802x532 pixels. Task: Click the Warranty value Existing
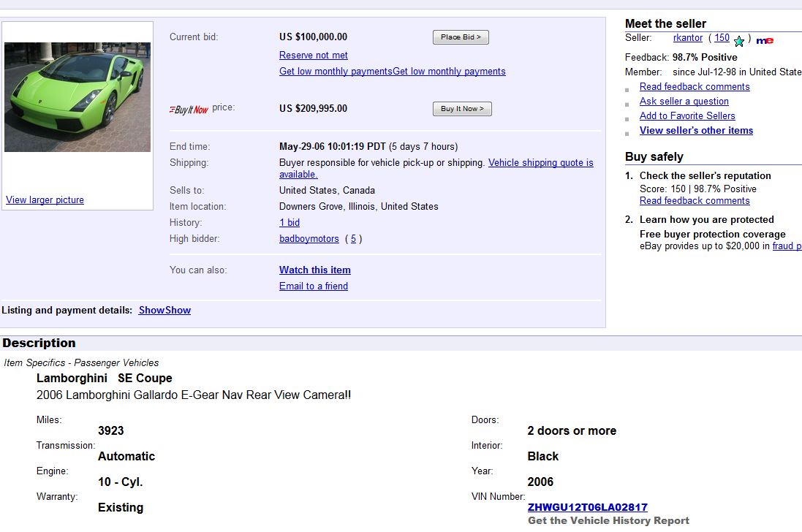[x=121, y=507]
